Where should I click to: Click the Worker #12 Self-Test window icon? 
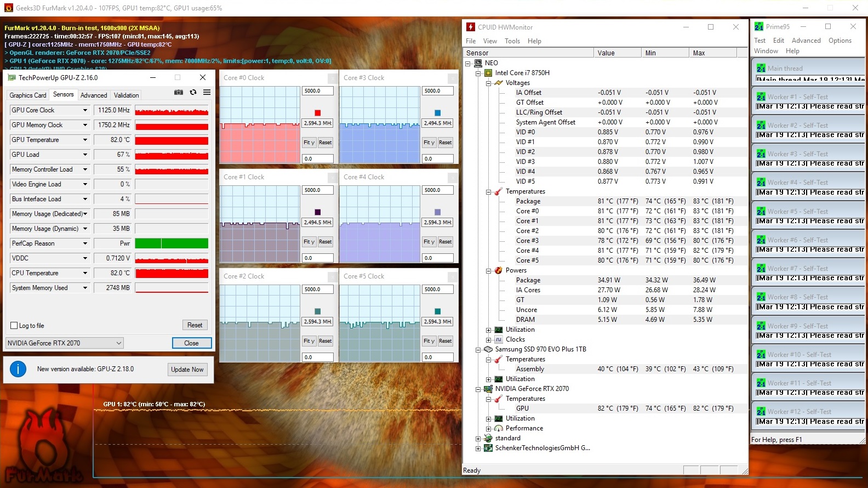[761, 411]
